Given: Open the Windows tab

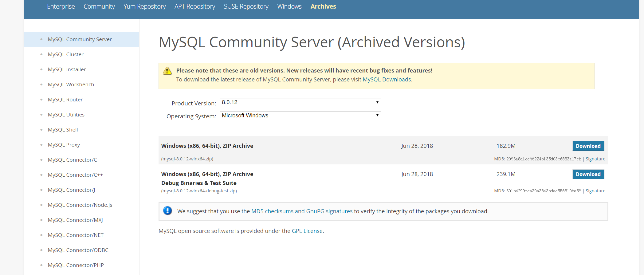Looking at the screenshot, I should (x=289, y=6).
